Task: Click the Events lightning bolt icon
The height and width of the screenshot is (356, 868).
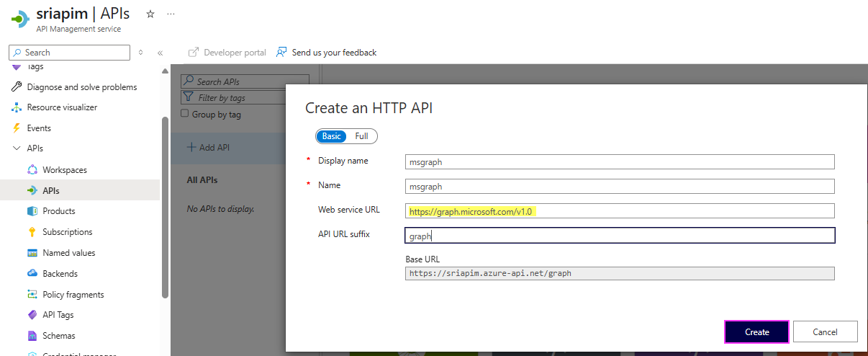Action: point(17,128)
